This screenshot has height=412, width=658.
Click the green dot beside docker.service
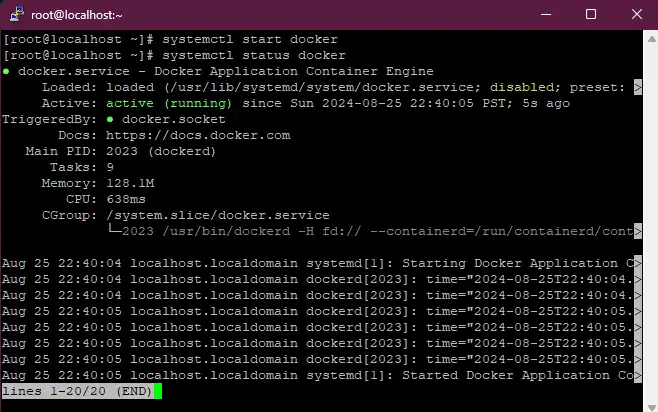point(6,71)
